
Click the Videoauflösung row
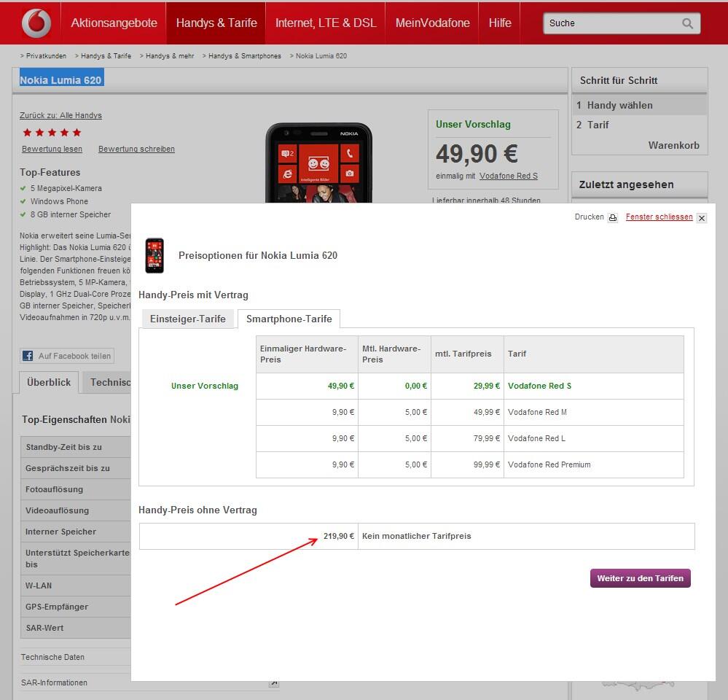tap(76, 510)
